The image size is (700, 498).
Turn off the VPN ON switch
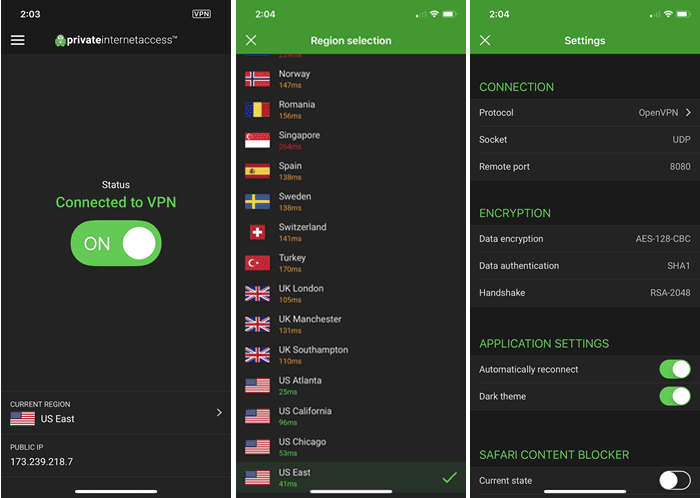pos(116,243)
